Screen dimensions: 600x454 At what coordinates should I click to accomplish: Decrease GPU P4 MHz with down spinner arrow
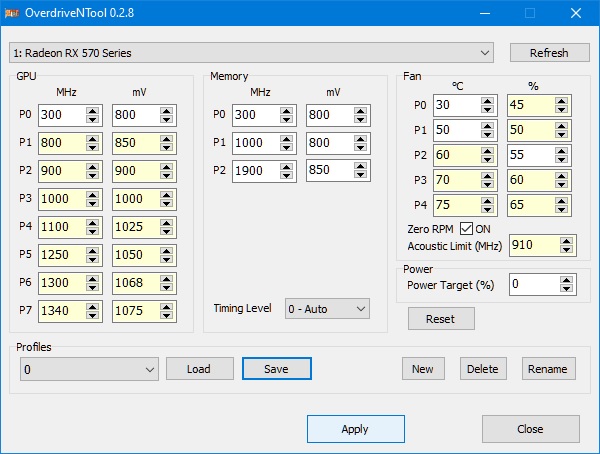[93, 231]
